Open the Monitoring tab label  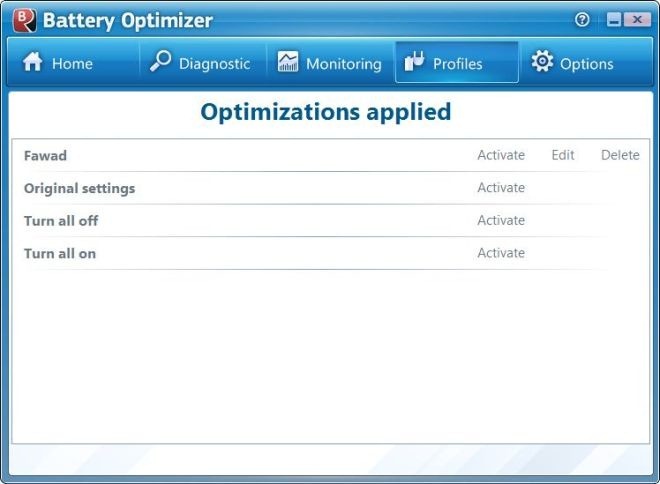click(344, 64)
